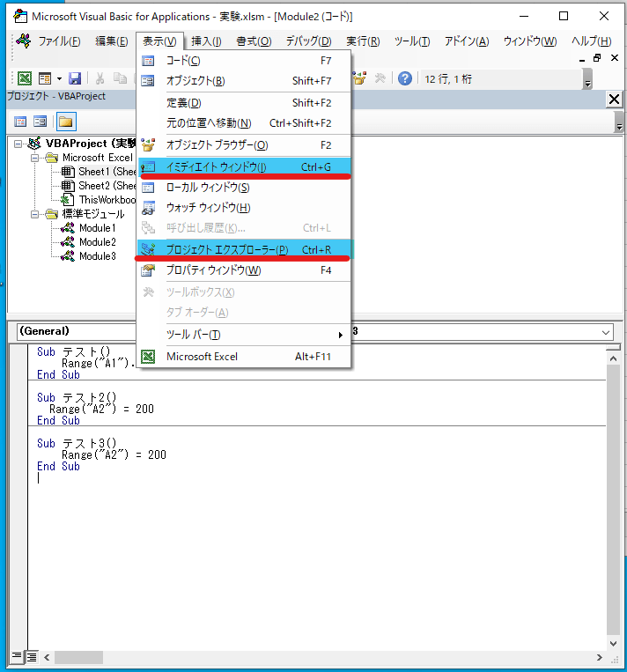Click View Object icon in Project pane
This screenshot has width=627, height=672.
click(41, 122)
